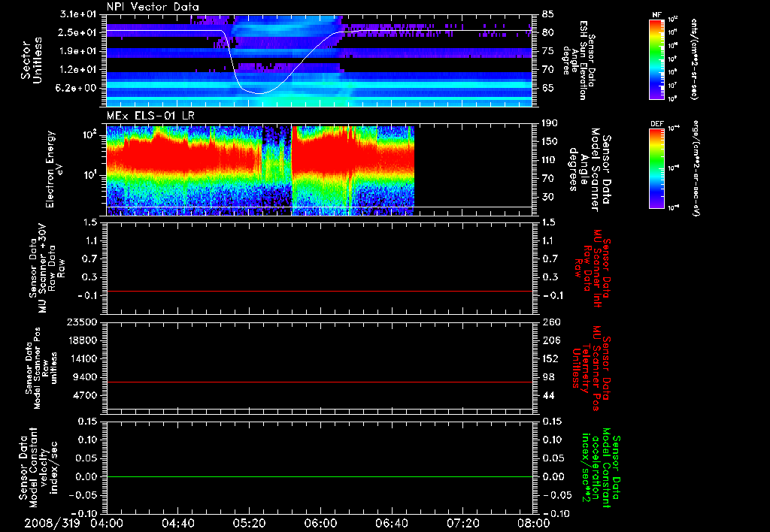770x532 pixels.
Task: Click the NPI Vector Data panel title
Action: [x=153, y=7]
